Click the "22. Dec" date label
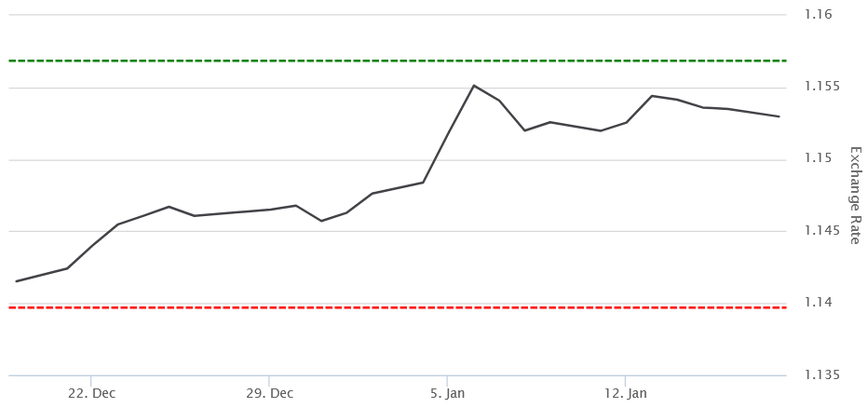The width and height of the screenshot is (868, 408). tap(91, 393)
